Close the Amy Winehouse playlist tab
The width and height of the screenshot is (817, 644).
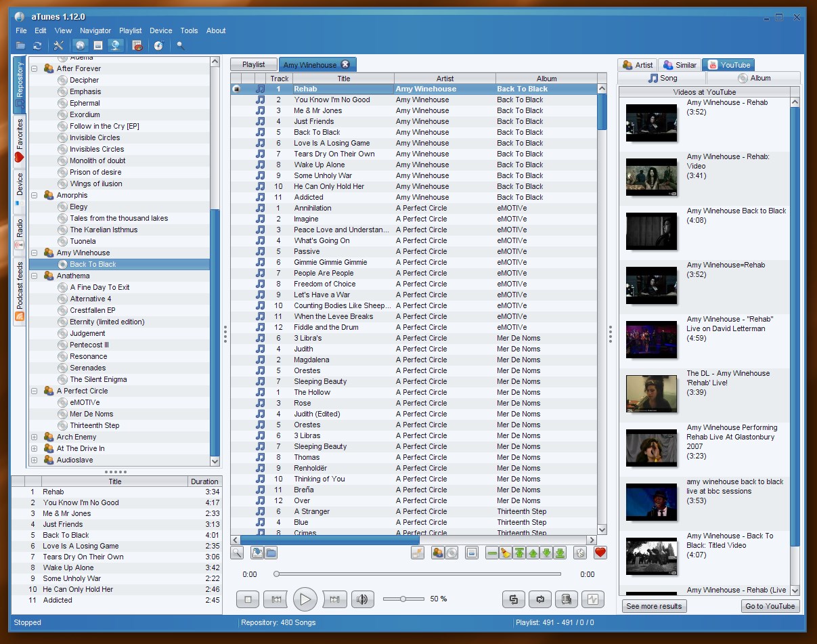(x=345, y=64)
